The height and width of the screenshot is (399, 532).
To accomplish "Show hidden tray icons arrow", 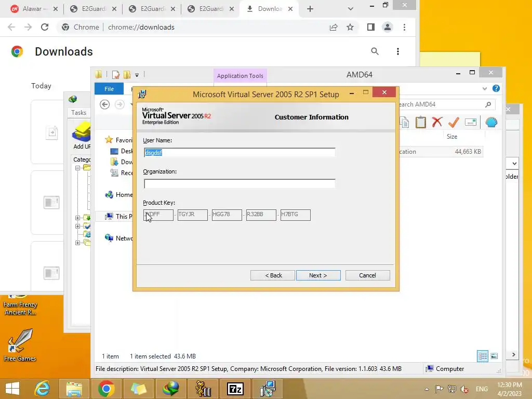I will coord(427,389).
